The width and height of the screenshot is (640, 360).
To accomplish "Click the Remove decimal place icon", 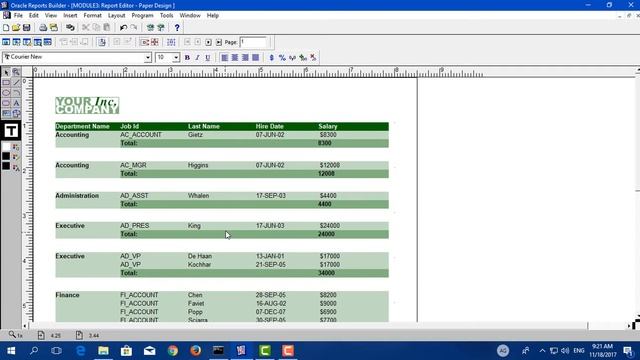I will [313, 58].
